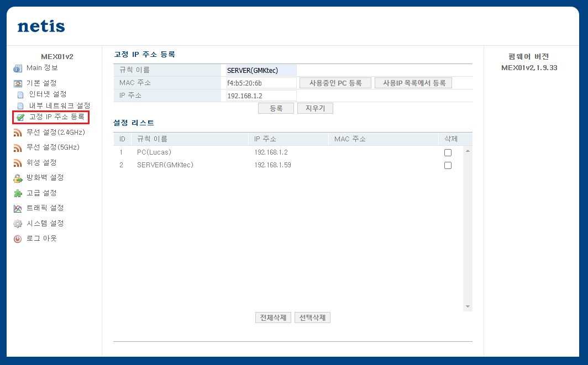Click the MEX01v2 model label in sidebar

[57, 56]
